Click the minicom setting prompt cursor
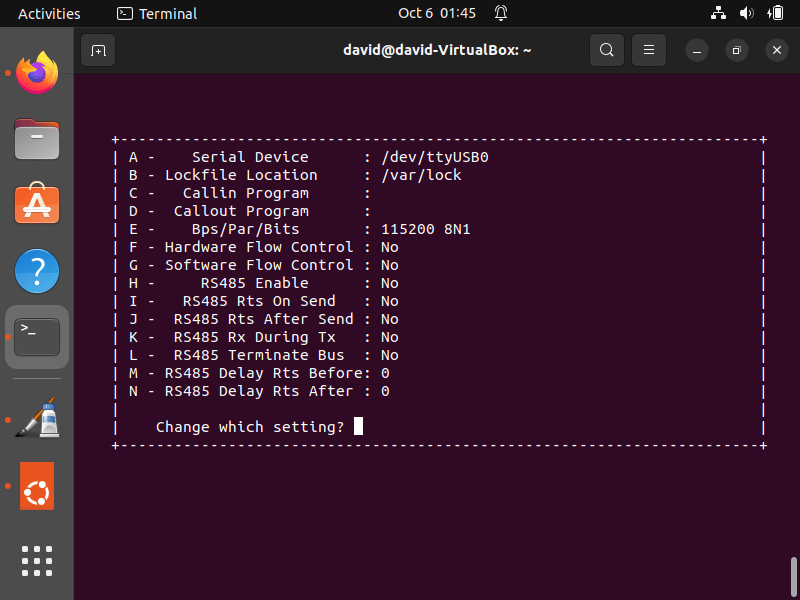The image size is (800, 600). 359,426
